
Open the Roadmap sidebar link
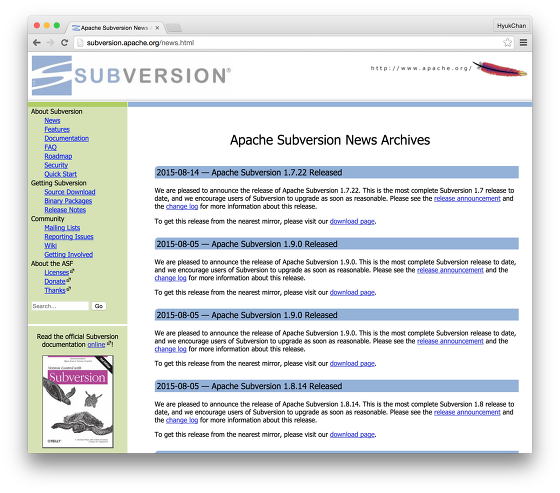pyautogui.click(x=58, y=156)
